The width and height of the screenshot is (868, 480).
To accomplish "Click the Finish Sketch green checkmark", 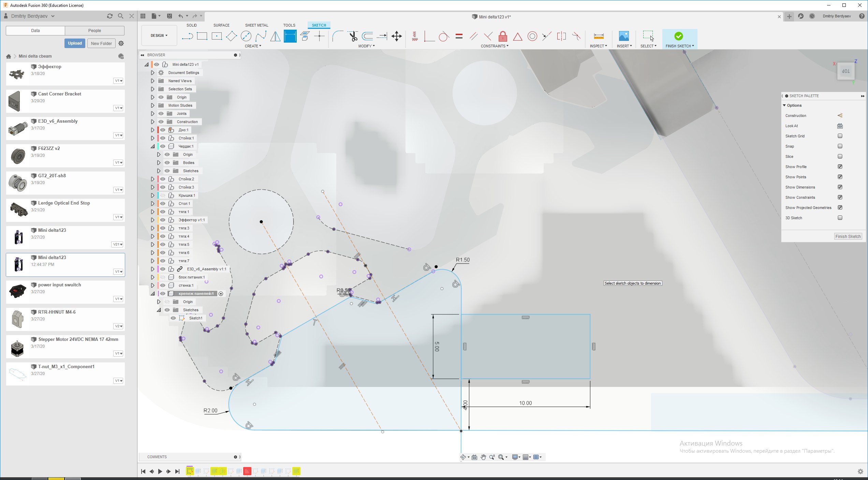I will tap(678, 36).
